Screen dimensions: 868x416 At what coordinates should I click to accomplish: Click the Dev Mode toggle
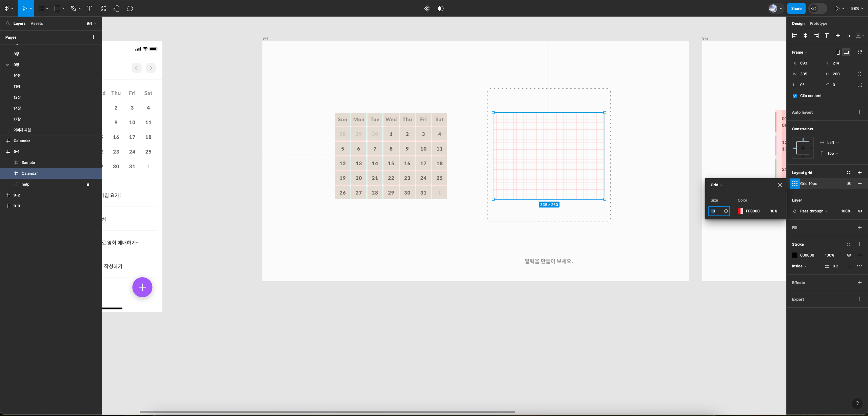click(x=817, y=8)
